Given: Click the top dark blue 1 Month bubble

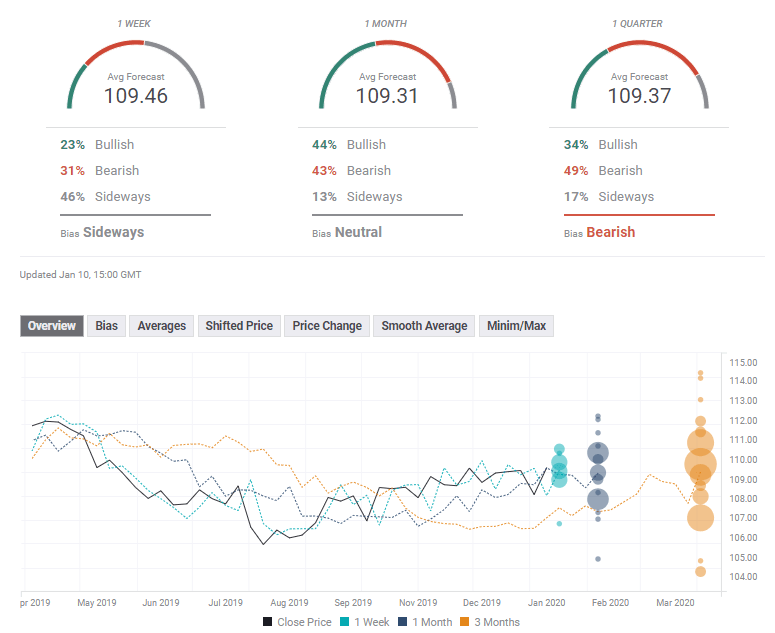Looking at the screenshot, I should [x=598, y=453].
